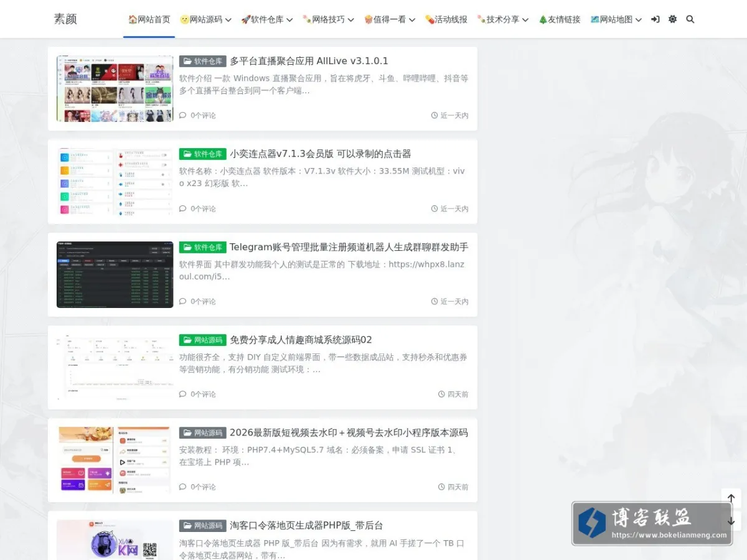Open 活动线报 nav item
The height and width of the screenshot is (560, 747).
coord(446,19)
